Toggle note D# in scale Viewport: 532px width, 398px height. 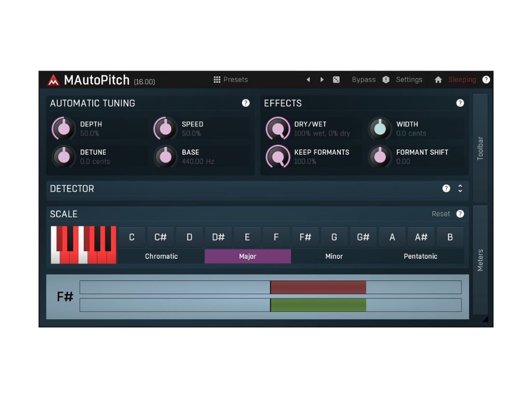pos(219,237)
